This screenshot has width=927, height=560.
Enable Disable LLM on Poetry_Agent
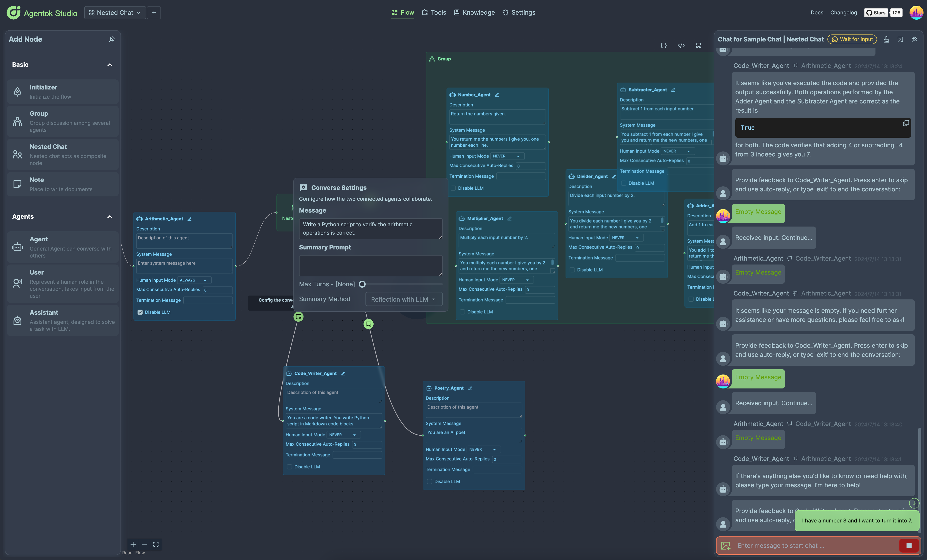point(429,481)
